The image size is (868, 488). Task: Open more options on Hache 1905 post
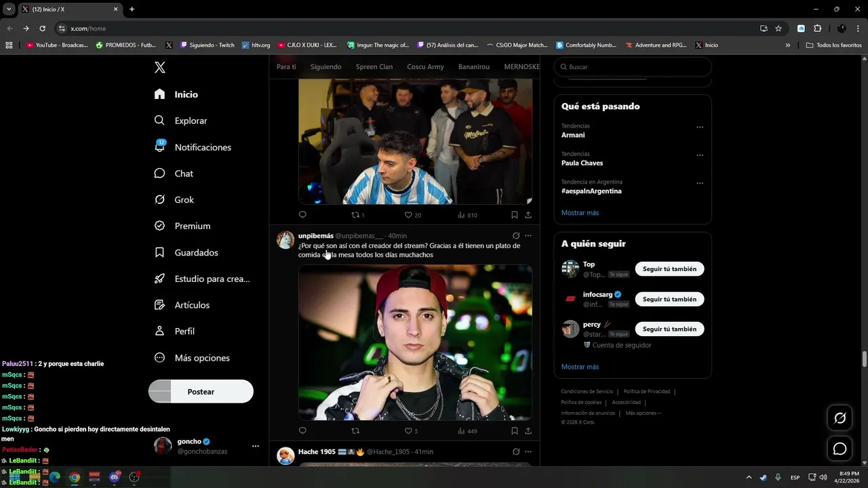(x=528, y=451)
